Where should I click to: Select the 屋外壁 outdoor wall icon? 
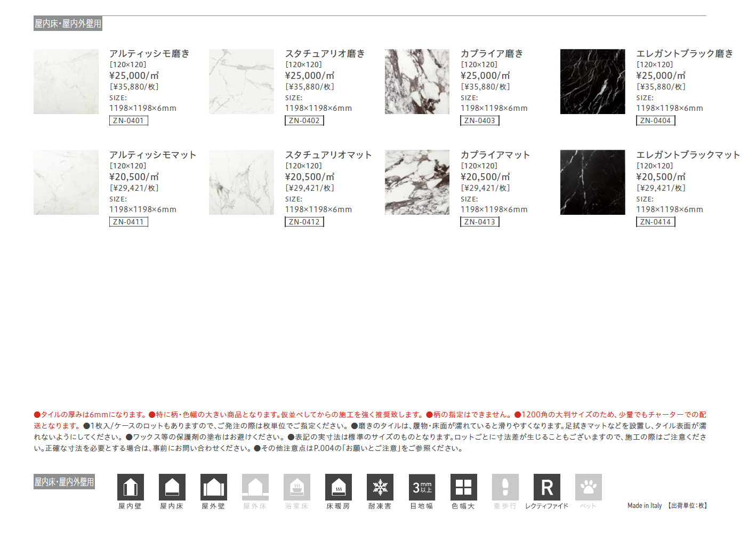(x=214, y=487)
